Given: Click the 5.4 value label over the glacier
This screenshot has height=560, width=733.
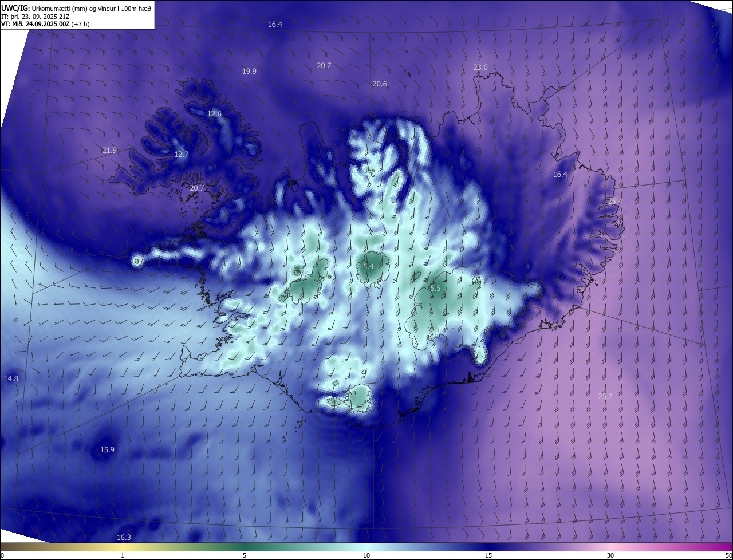Looking at the screenshot, I should (x=368, y=267).
